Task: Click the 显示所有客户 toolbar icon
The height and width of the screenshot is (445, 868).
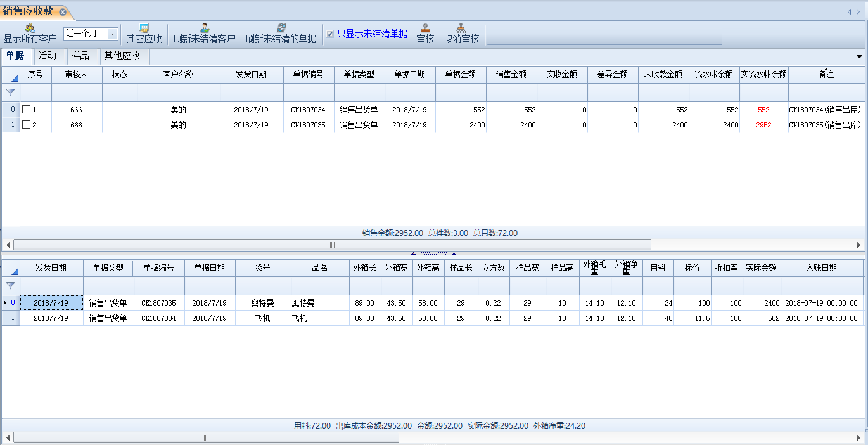Action: 30,29
